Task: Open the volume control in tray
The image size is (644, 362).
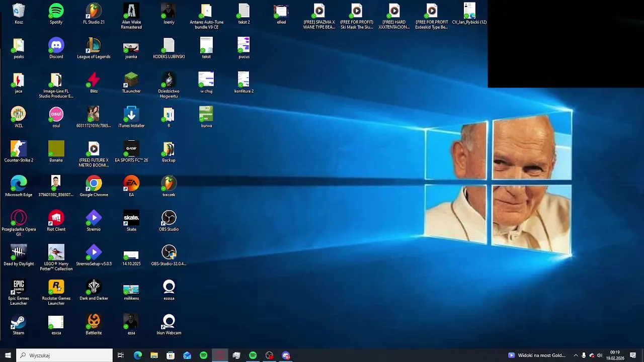Action: (599, 355)
